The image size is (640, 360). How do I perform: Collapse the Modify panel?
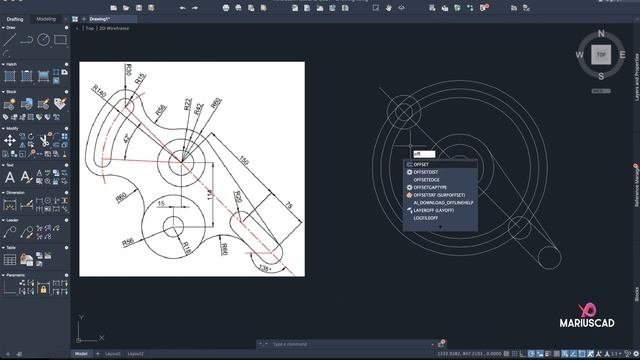3,129
